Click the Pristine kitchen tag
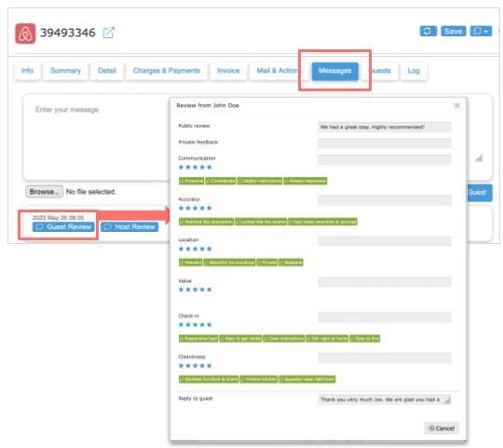This screenshot has height=448, width=503. [259, 379]
